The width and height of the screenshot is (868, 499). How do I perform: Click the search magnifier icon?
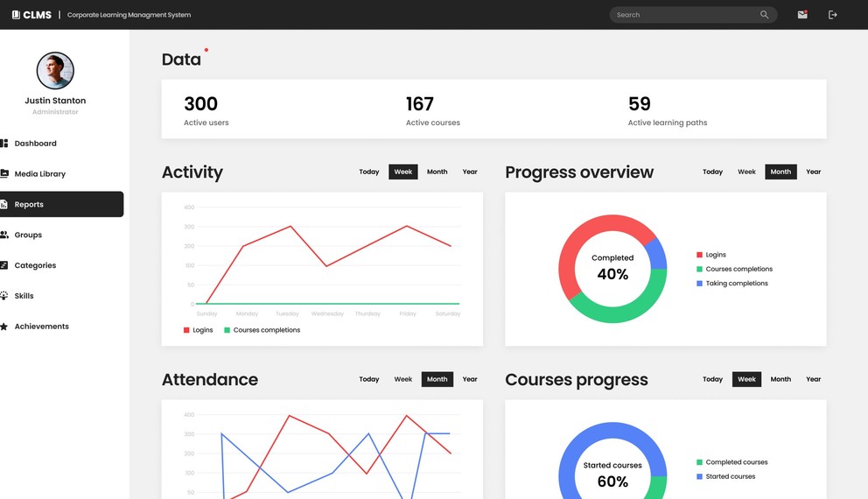coord(764,15)
